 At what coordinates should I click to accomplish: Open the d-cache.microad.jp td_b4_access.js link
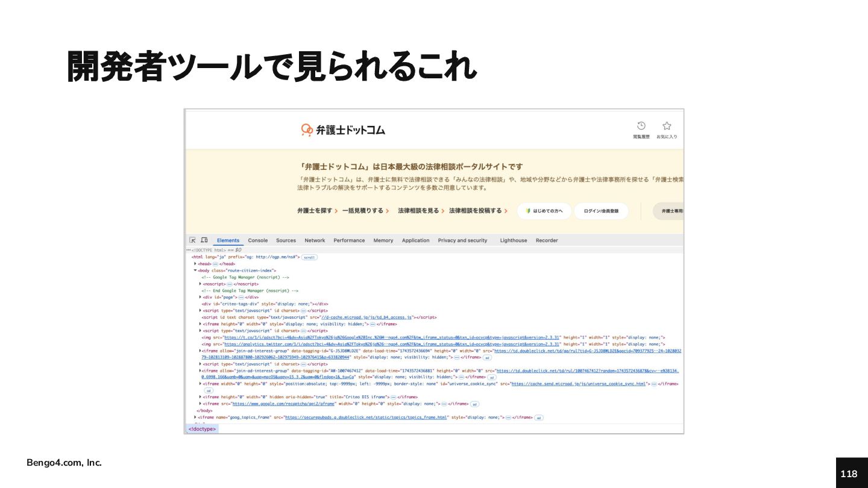[x=366, y=317]
